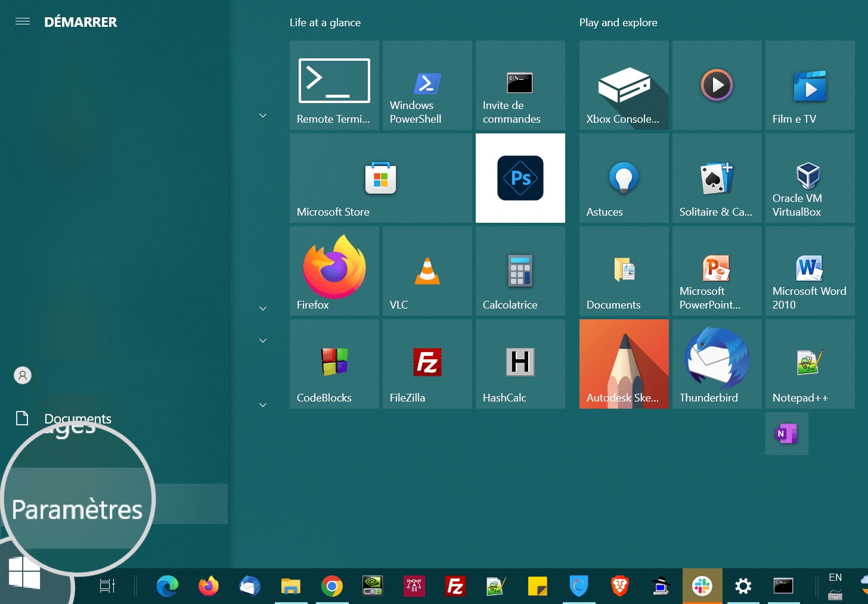Open Solitaire & Casual Games tile

[717, 178]
